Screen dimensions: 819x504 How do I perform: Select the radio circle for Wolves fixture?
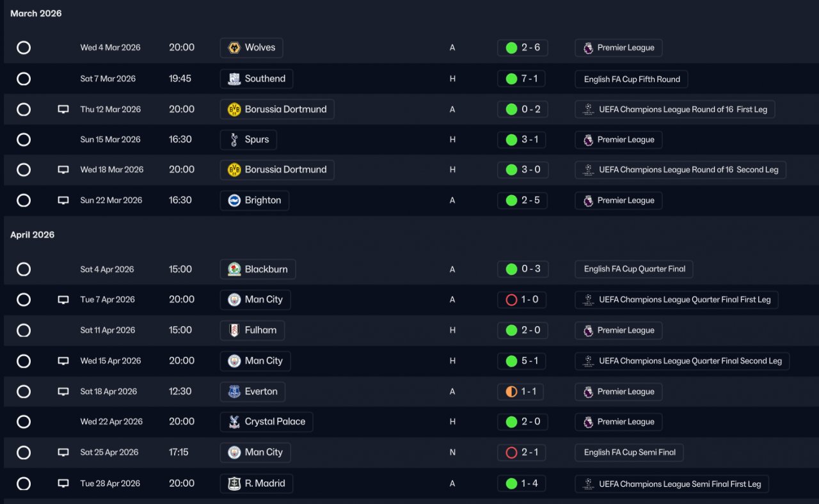point(24,47)
